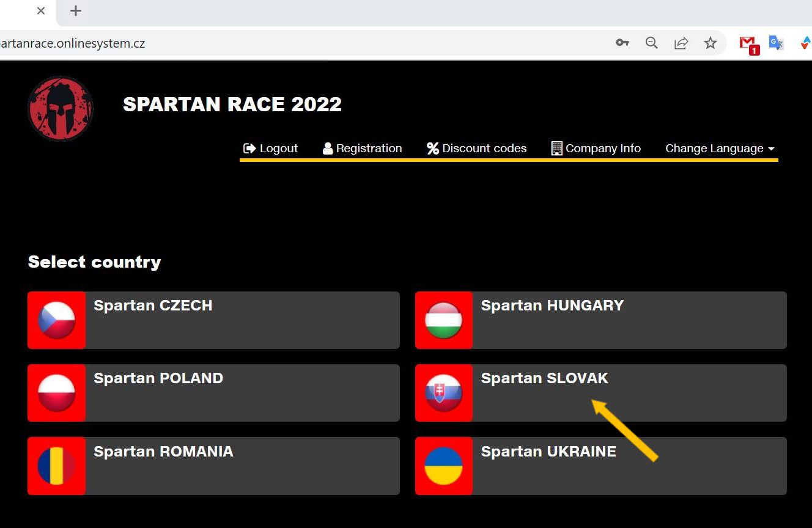812x528 pixels.
Task: Select the Poland flag icon
Action: coord(56,393)
